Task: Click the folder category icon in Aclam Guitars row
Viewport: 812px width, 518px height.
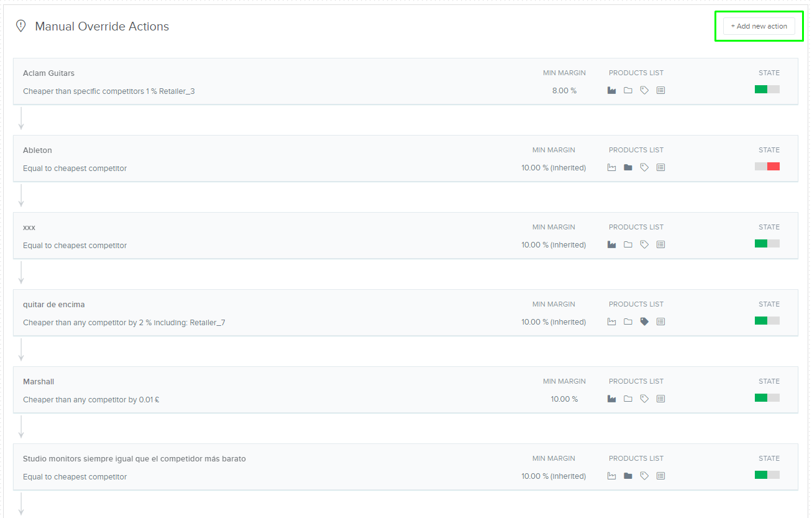Action: (628, 90)
